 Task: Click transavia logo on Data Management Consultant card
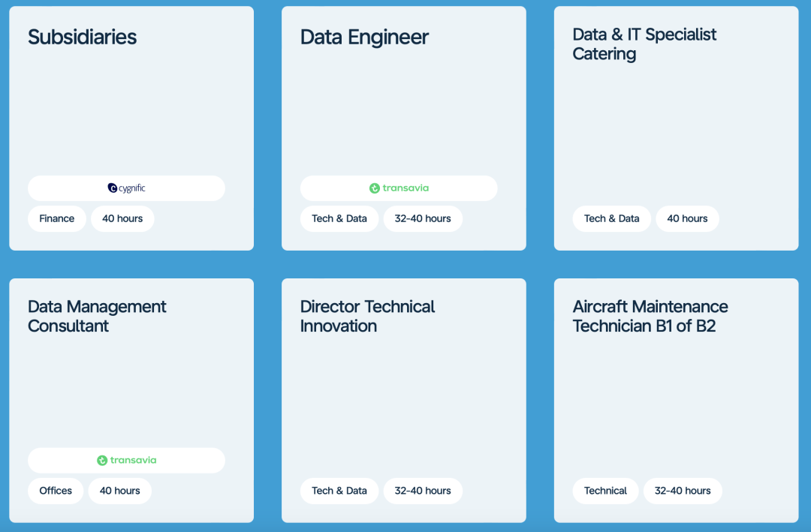point(126,460)
